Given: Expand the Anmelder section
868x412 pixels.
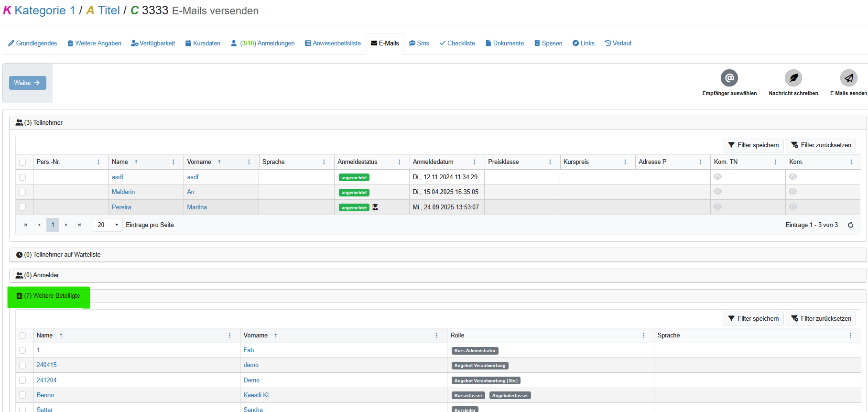Looking at the screenshot, I should (42, 275).
